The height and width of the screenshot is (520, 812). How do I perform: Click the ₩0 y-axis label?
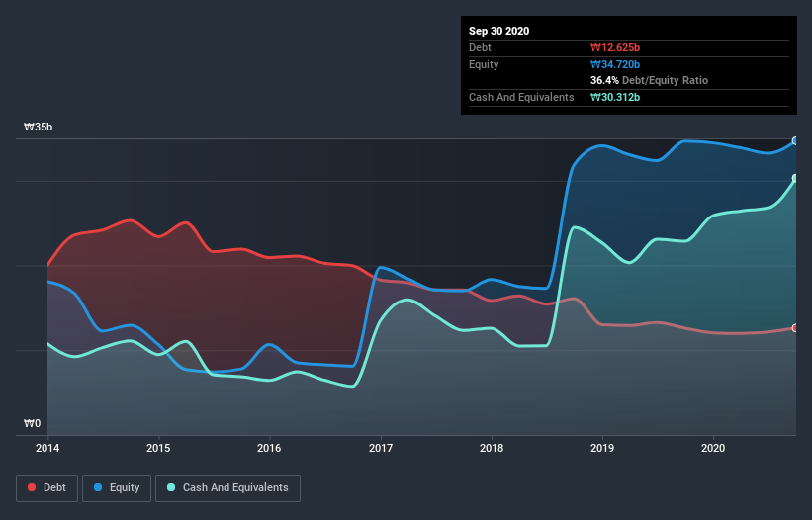(32, 424)
